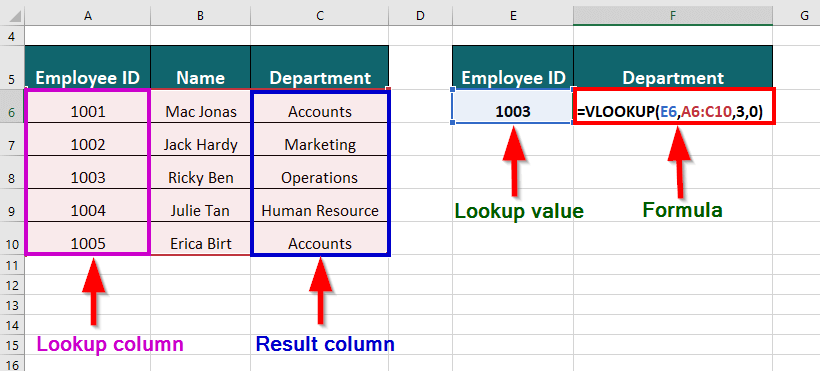Select column A header
Viewport: 820px width, 371px height.
88,16
